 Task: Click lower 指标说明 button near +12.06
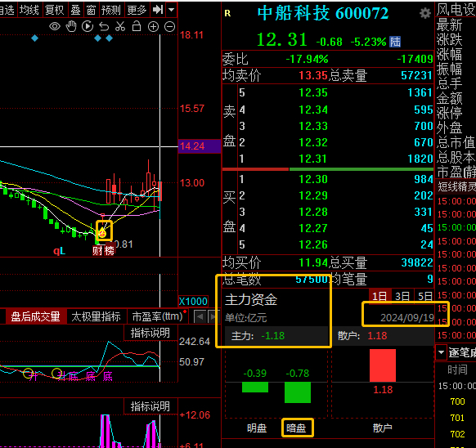click(x=150, y=406)
